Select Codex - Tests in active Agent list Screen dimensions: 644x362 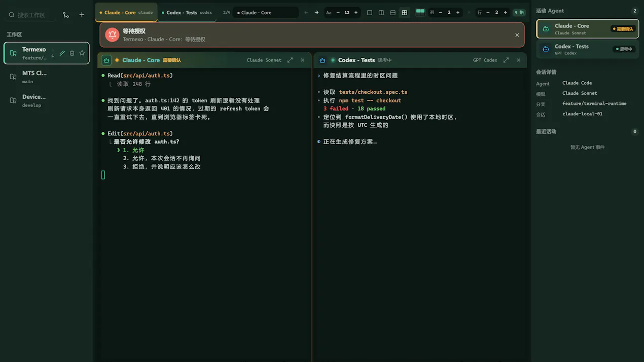point(587,49)
